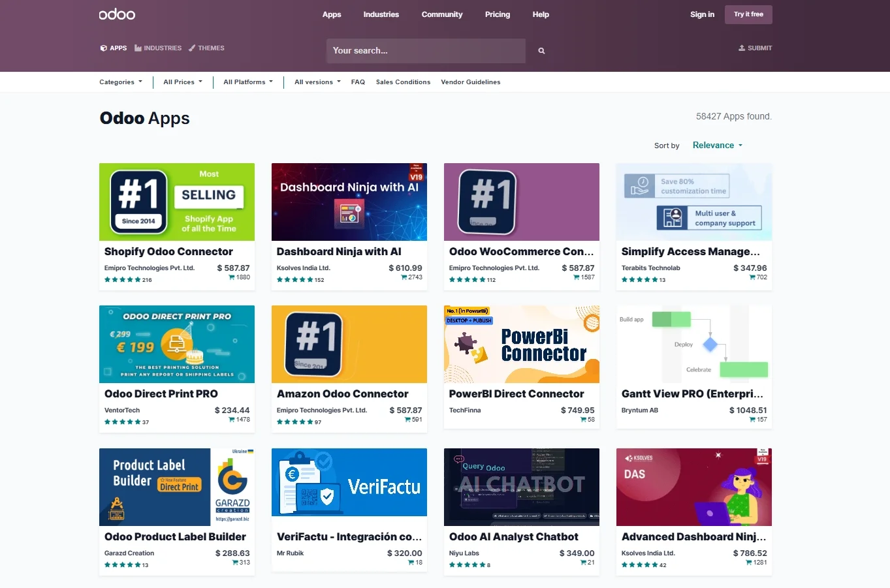Open the Industries top menu
Screen dimensions: 890x588
[x=381, y=14]
